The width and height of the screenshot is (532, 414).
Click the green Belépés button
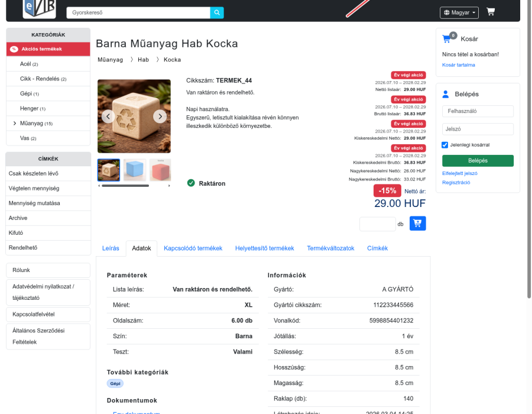pyautogui.click(x=478, y=160)
